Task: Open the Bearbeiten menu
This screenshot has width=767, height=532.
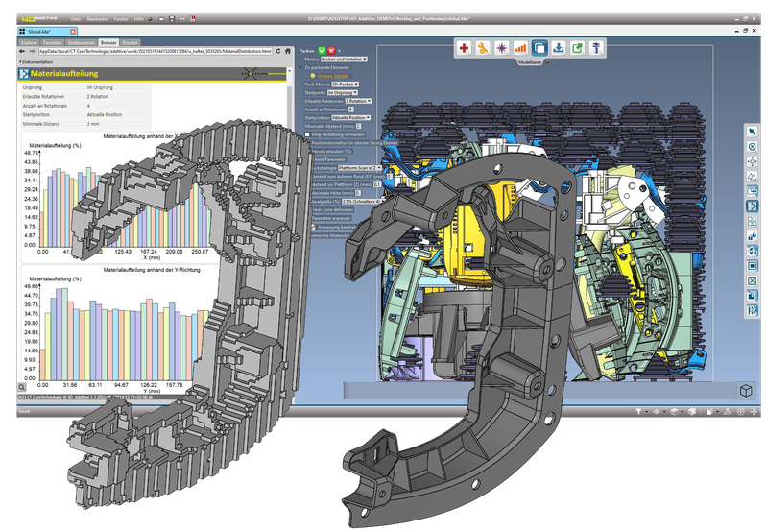Action: (x=97, y=19)
